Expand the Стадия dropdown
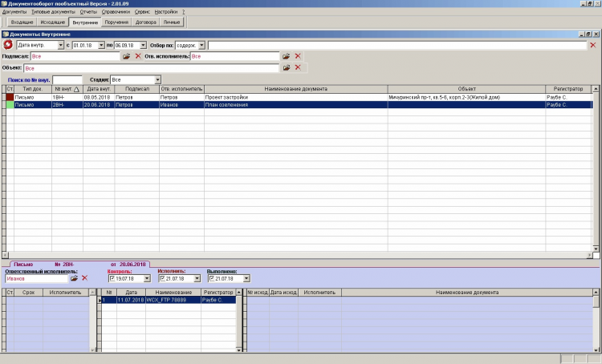The width and height of the screenshot is (602, 364). click(157, 80)
